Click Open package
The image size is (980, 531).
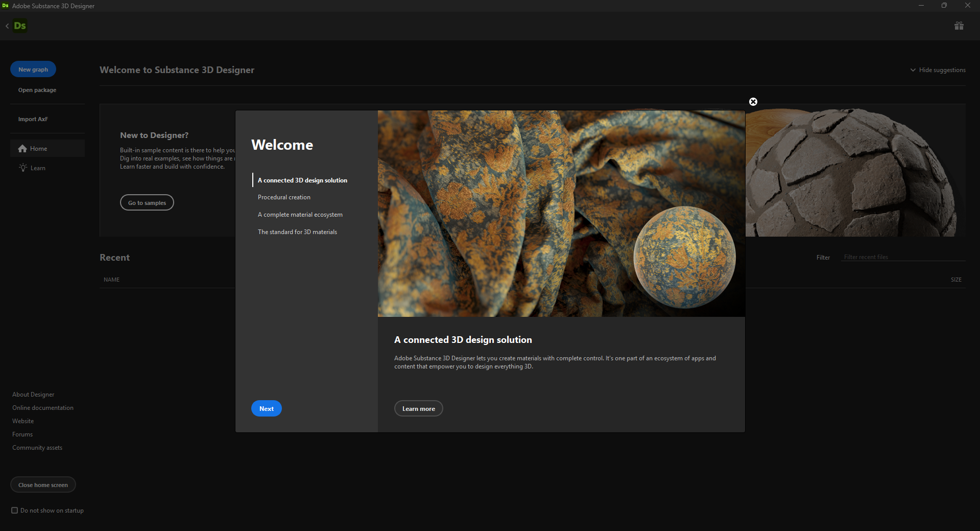[x=37, y=90]
